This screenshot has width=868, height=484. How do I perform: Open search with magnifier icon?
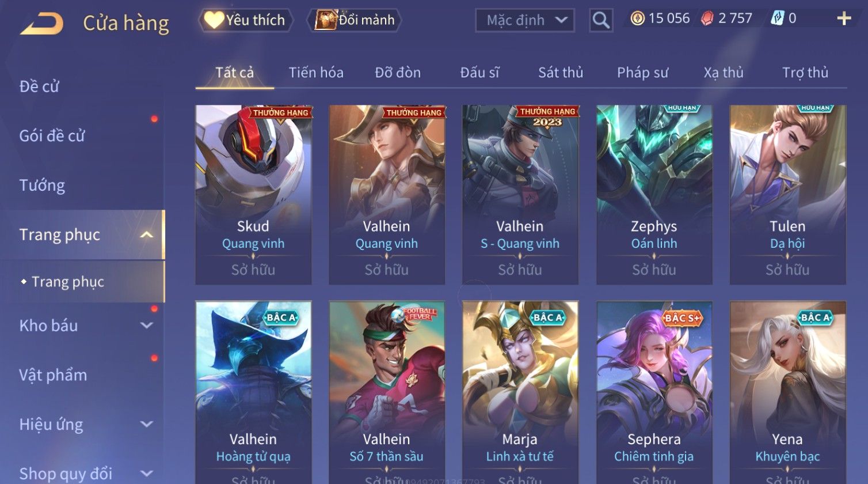(601, 20)
